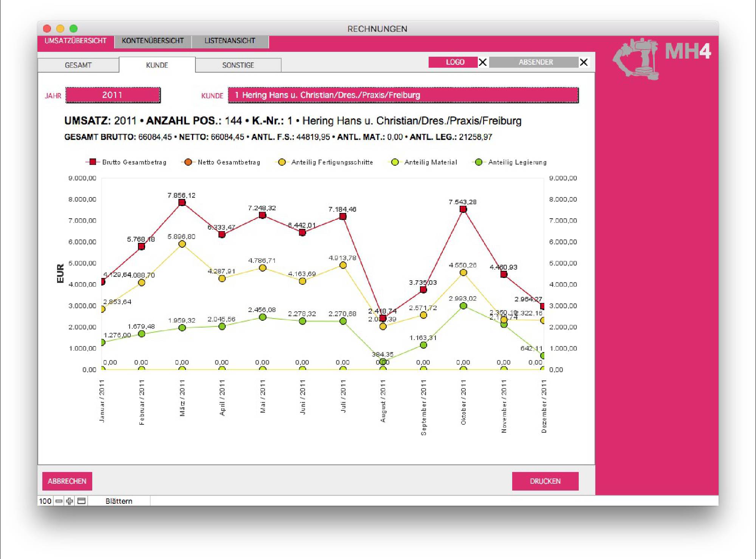Switch to the LISTENANSICHT tab

click(230, 41)
